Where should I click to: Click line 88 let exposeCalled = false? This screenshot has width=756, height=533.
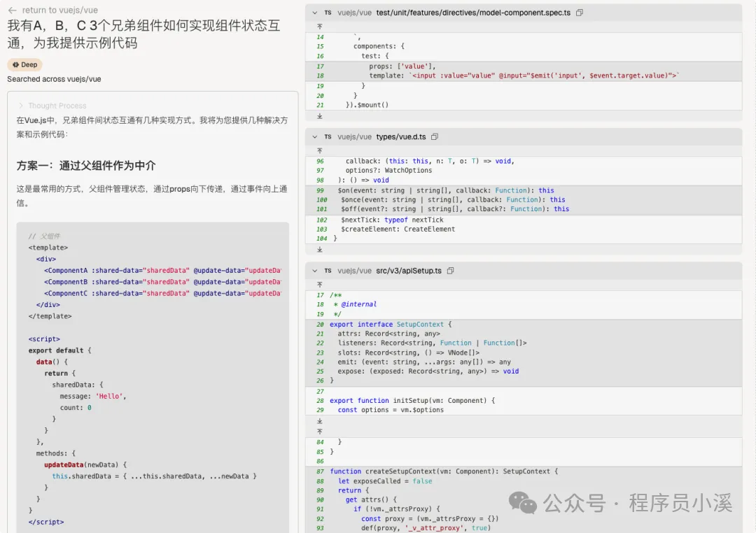pos(385,481)
